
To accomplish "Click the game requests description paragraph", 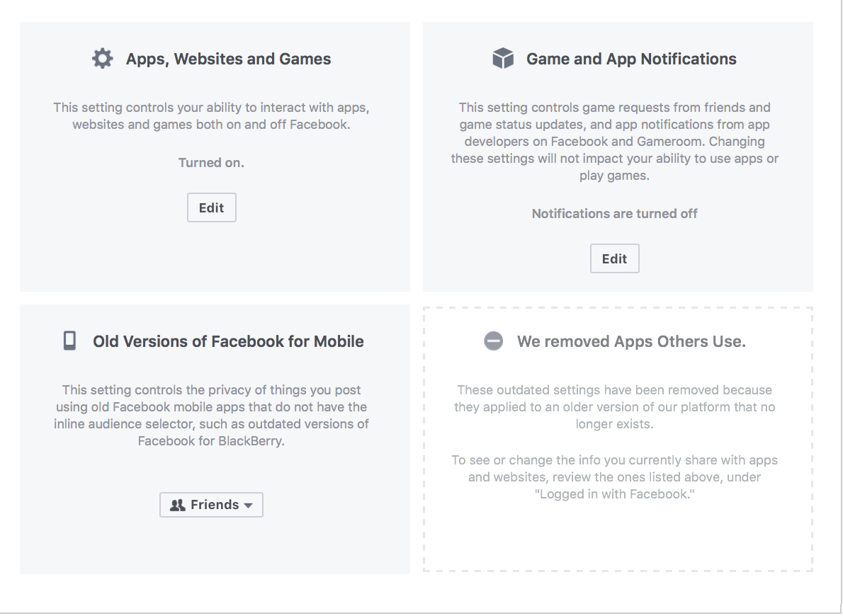I will point(614,142).
